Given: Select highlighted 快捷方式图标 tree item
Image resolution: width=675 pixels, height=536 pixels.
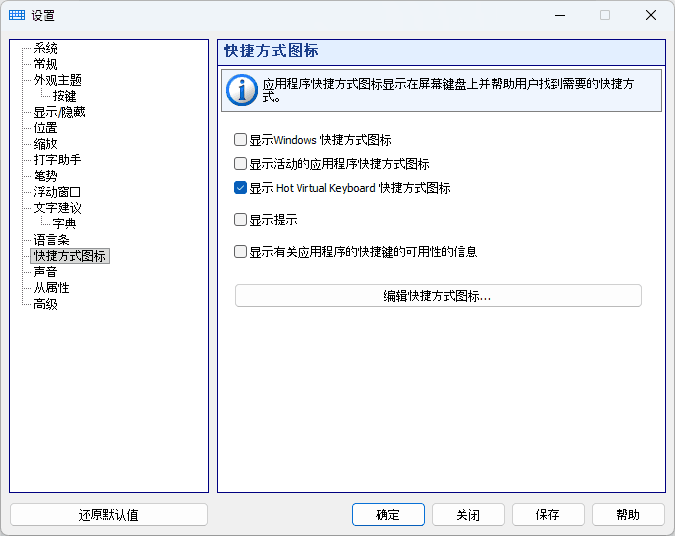Looking at the screenshot, I should [x=70, y=256].
